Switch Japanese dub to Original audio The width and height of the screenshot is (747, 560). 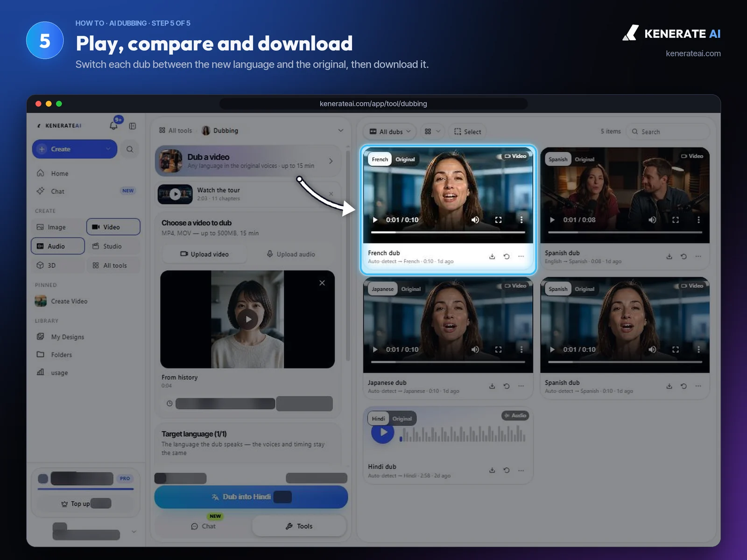tap(411, 289)
